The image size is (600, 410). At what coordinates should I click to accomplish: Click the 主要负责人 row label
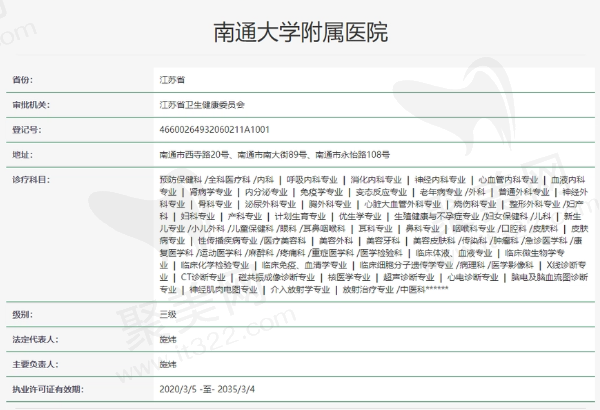35,364
